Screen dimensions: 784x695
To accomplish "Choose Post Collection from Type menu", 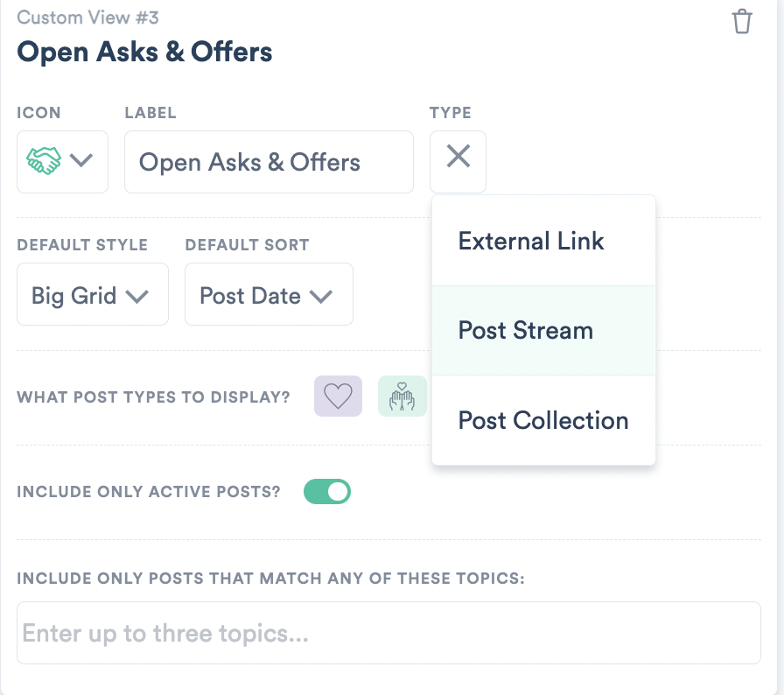I will point(543,420).
